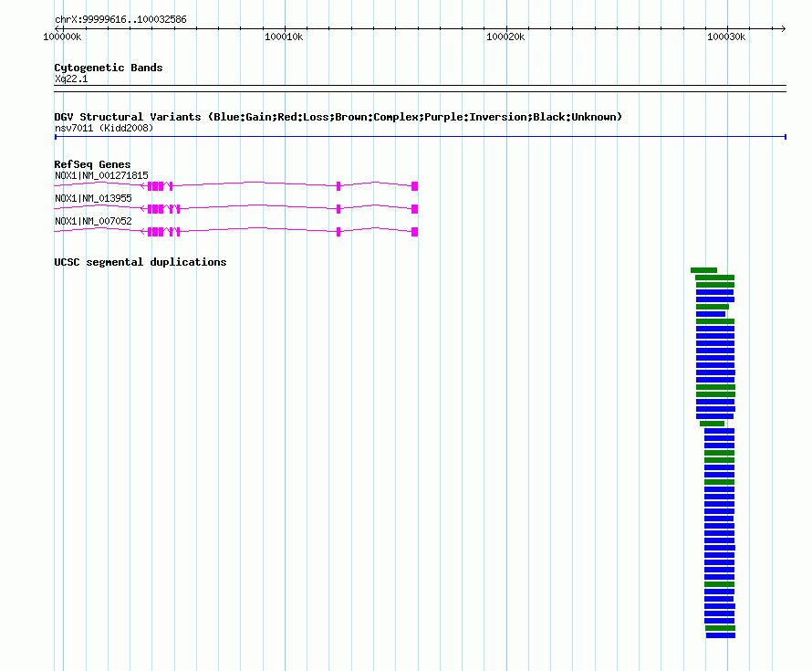Select the NOX1|NM_007052 transcript label
Screen dimensions: 812x671
click(x=93, y=221)
